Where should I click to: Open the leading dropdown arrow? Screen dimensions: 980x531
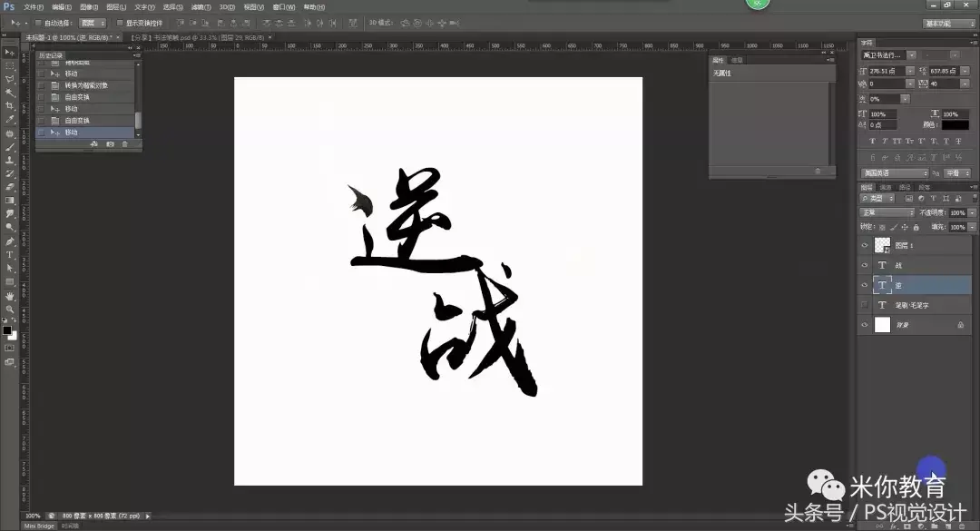965,72
